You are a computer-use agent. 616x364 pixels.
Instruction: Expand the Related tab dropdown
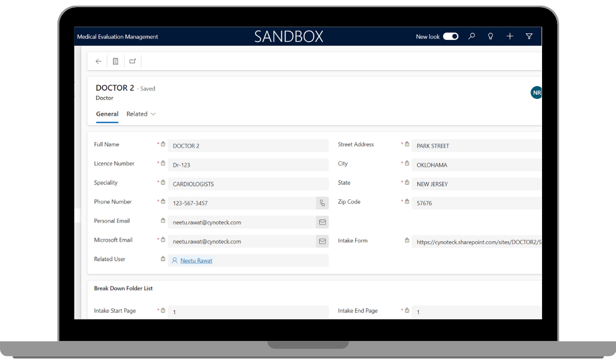coord(141,114)
